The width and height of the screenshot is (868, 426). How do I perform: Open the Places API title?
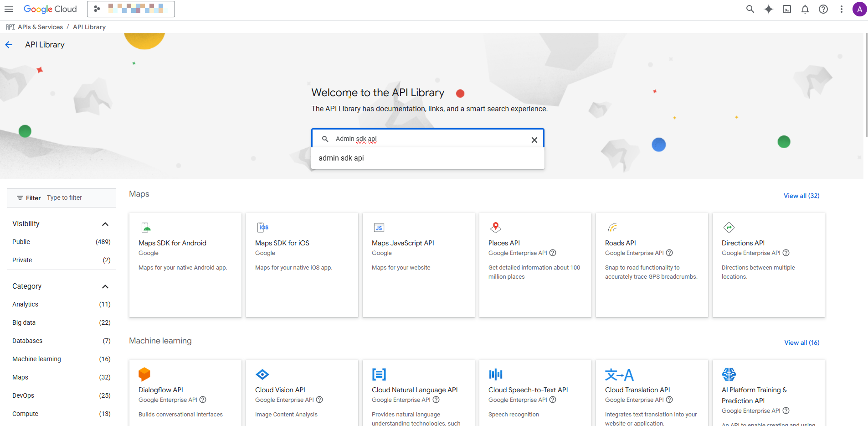(504, 243)
